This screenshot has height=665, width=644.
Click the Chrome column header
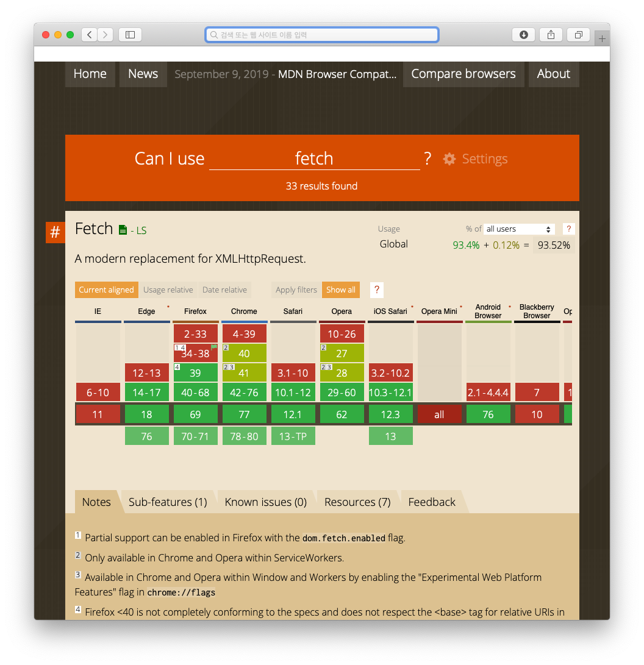click(x=245, y=311)
